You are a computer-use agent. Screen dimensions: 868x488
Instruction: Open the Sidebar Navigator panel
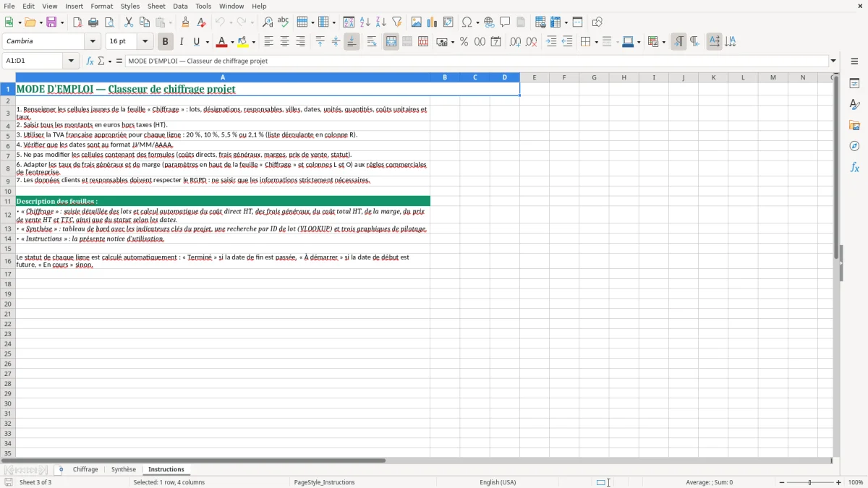[854, 146]
